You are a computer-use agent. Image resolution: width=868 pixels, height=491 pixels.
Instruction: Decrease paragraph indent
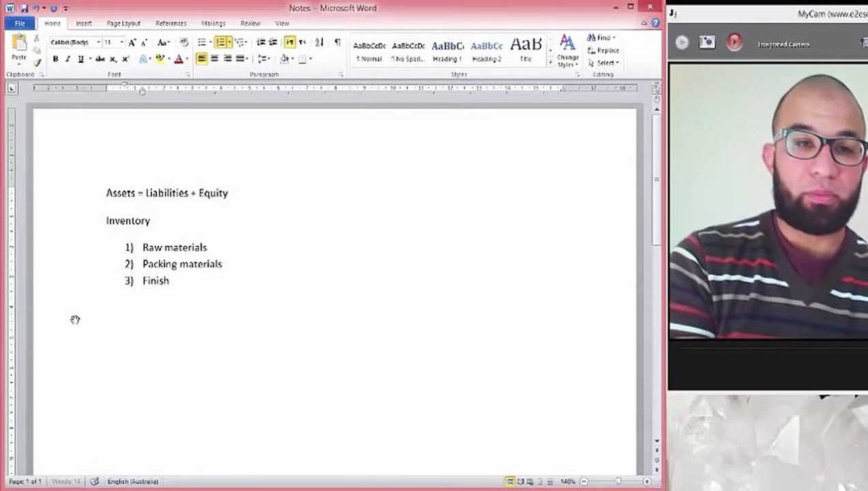tap(261, 42)
